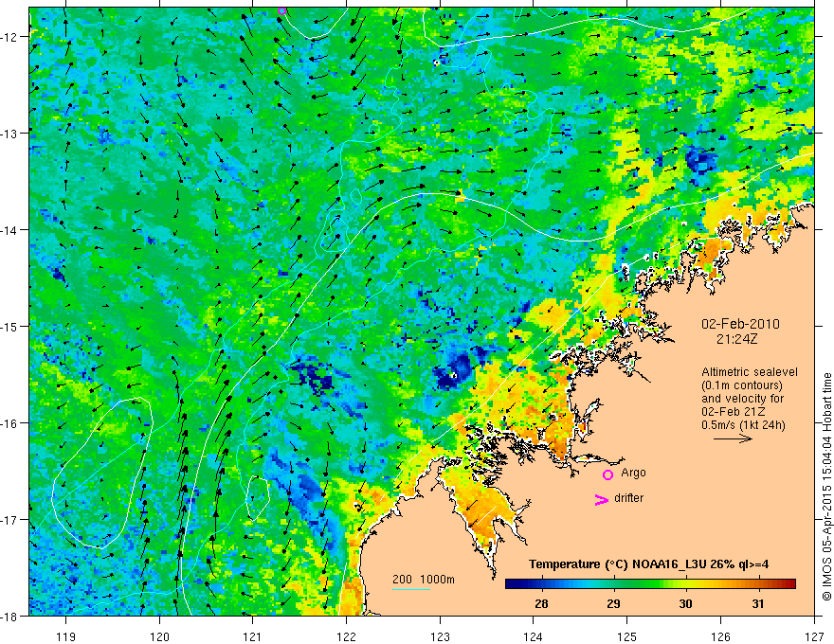Click the velocity scale arrow in legend

click(733, 438)
